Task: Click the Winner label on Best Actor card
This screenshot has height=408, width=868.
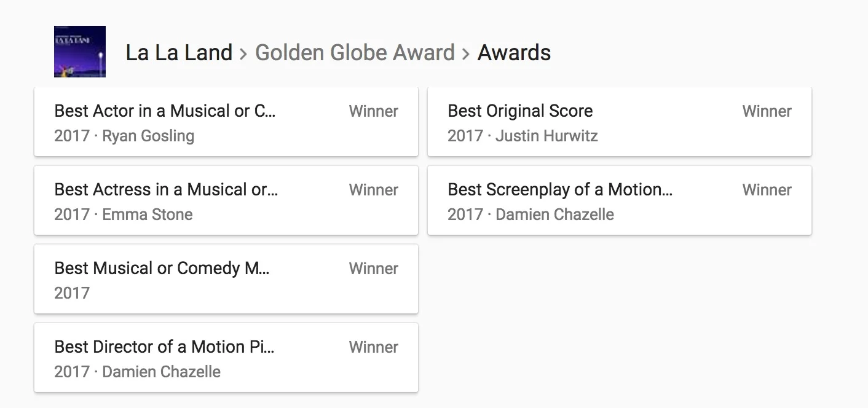Action: (373, 111)
